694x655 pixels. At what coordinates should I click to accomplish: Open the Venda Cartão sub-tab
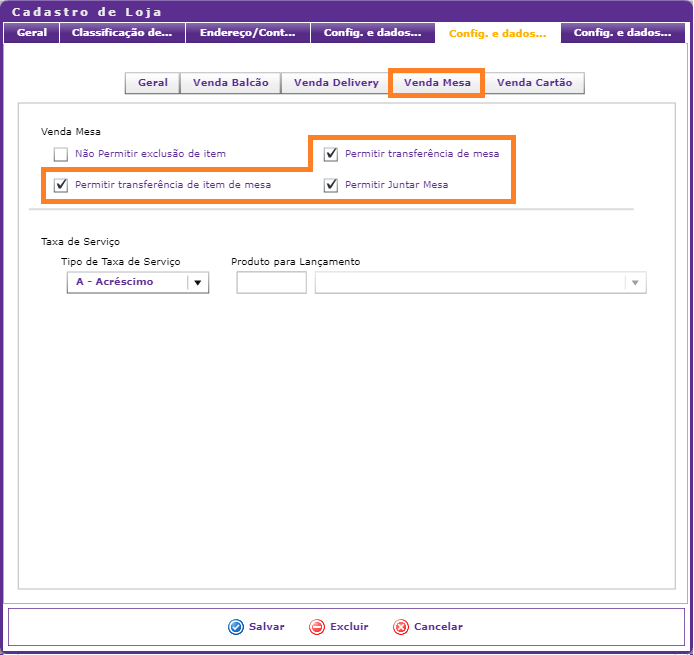tap(534, 83)
